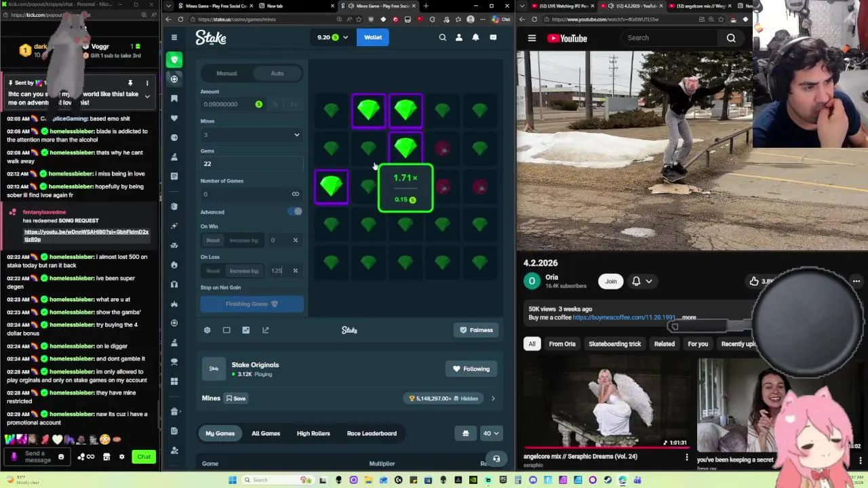The width and height of the screenshot is (868, 488).
Task: Click the Following button for Stake Originals
Action: [471, 369]
